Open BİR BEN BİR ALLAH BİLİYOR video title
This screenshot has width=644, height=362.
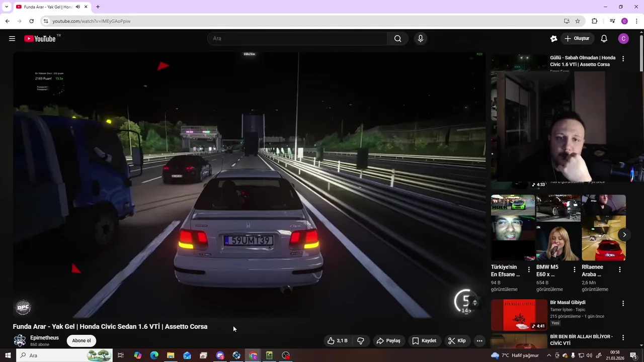[x=581, y=340]
